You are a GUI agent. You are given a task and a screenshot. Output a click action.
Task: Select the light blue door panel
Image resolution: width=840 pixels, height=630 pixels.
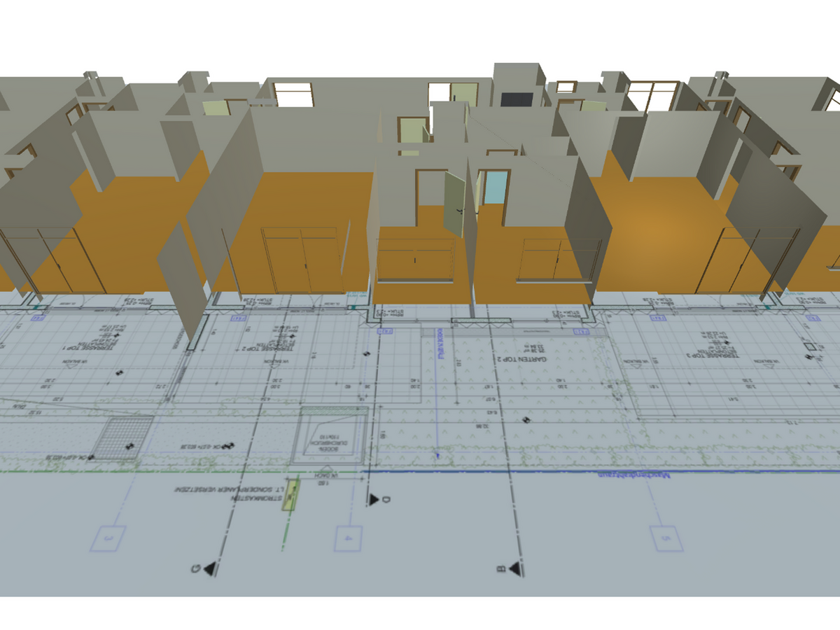pyautogui.click(x=496, y=188)
